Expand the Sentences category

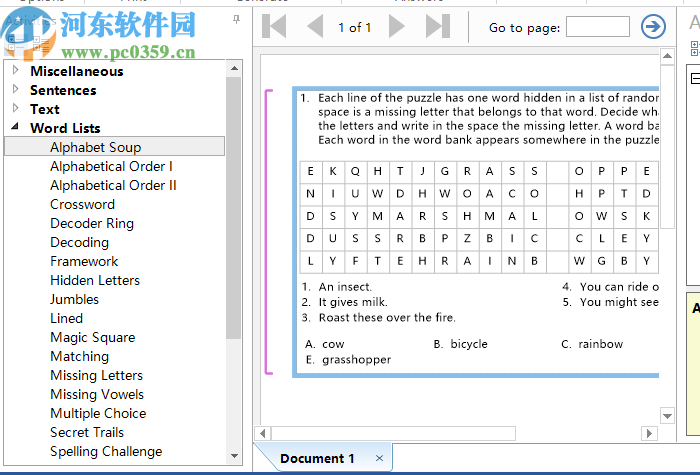pos(16,89)
